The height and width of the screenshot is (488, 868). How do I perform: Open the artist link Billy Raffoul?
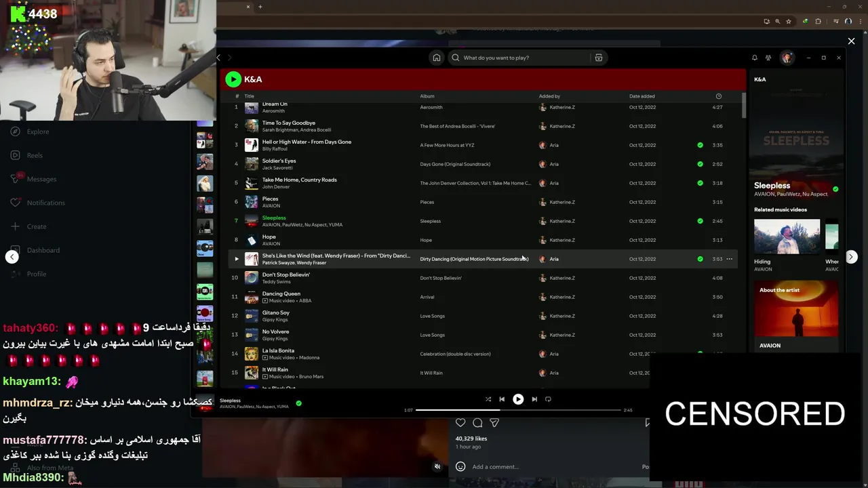coord(275,148)
